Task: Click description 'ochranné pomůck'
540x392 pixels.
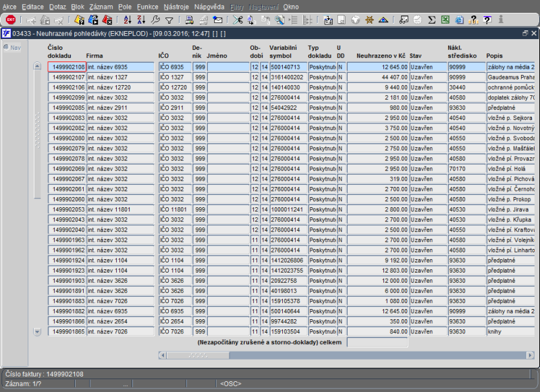Action: 511,88
